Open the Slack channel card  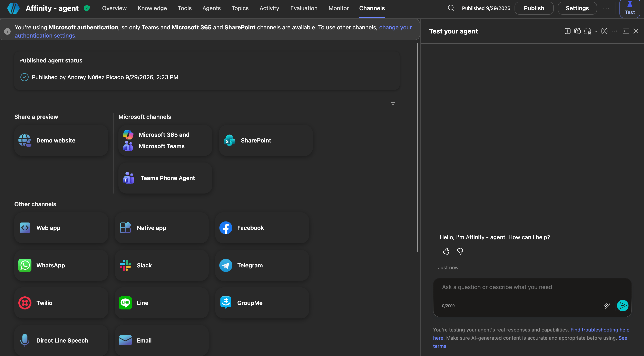point(162,265)
